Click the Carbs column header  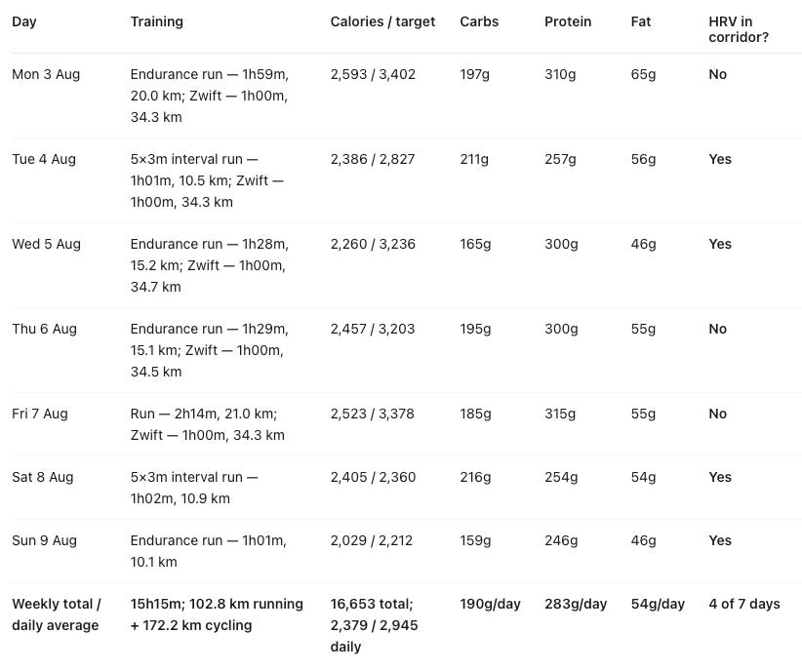coord(479,22)
